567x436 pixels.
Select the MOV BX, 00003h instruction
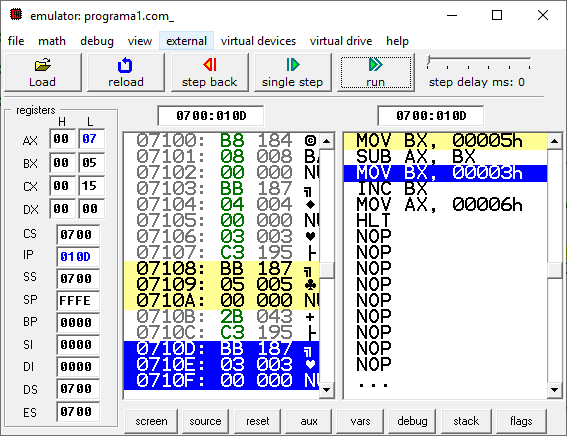[x=446, y=173]
